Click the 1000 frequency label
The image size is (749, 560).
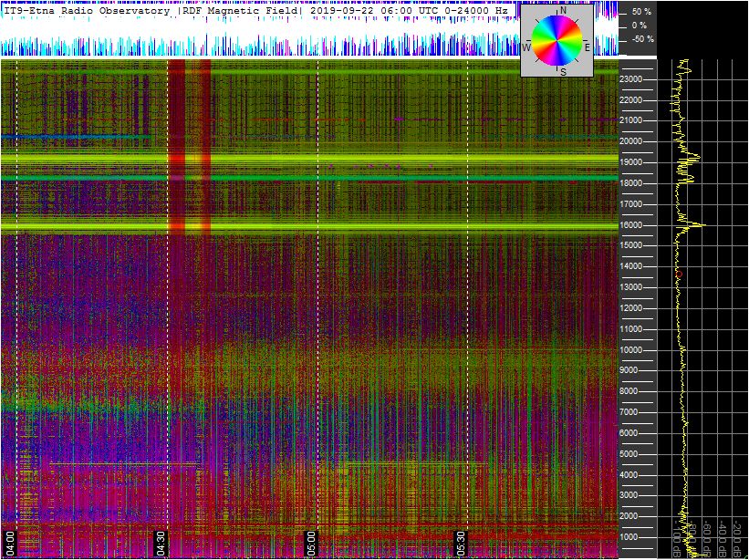(629, 537)
